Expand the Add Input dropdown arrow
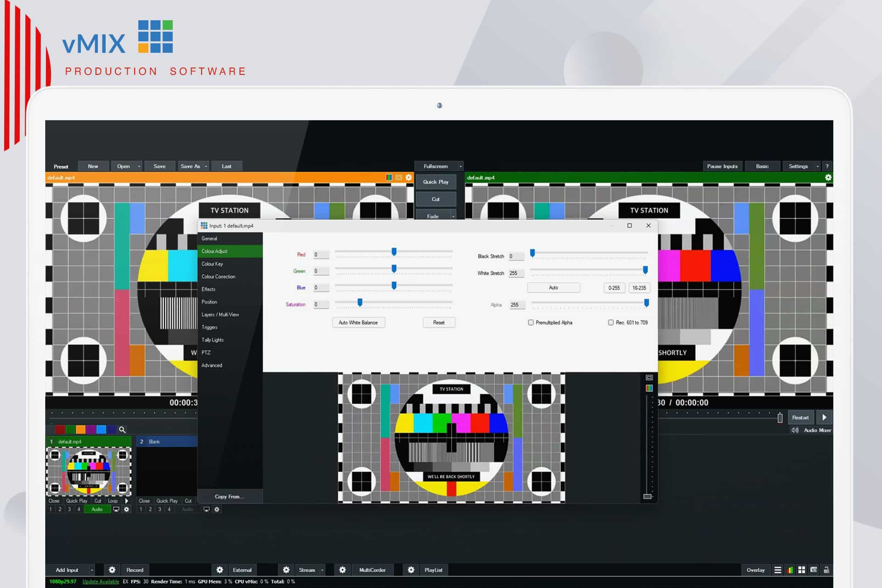The height and width of the screenshot is (588, 882). click(x=92, y=570)
